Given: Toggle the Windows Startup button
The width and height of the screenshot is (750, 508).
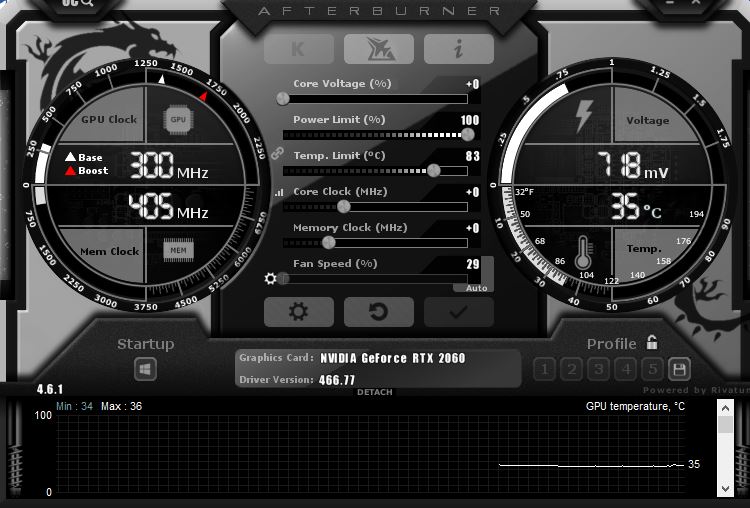Looking at the screenshot, I should (145, 369).
